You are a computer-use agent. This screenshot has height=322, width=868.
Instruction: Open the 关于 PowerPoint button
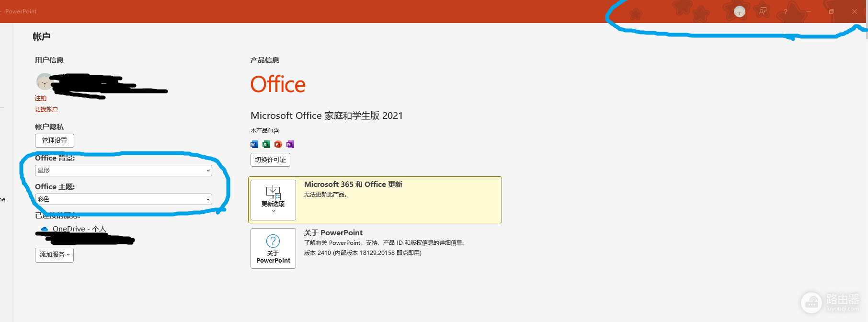click(273, 248)
